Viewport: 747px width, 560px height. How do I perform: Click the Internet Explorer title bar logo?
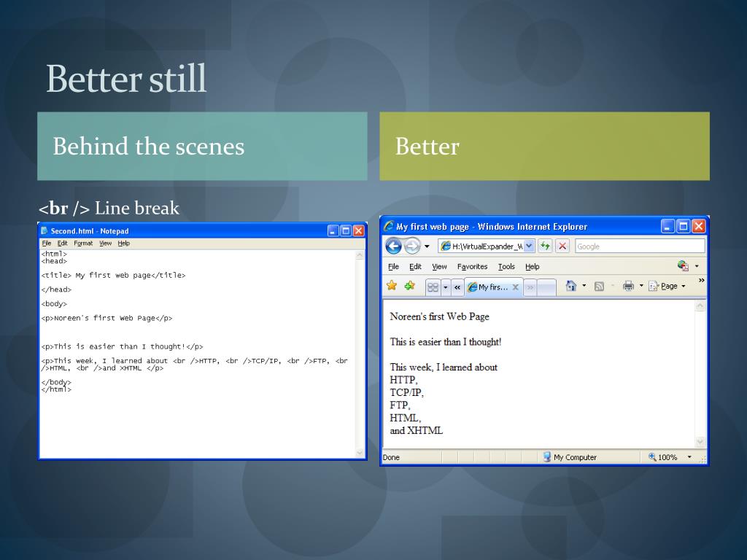[389, 226]
